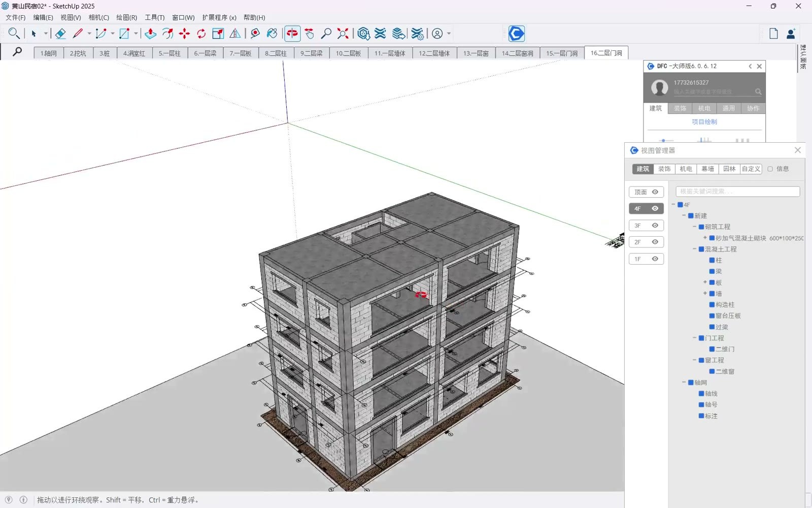Select the Eraser tool in toolbar
The image size is (812, 508).
pyautogui.click(x=60, y=34)
